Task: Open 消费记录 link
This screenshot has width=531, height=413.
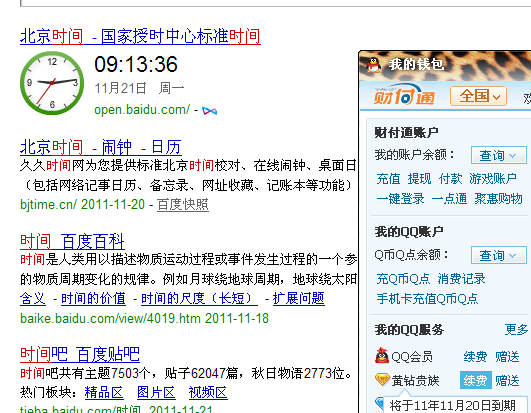Action: [x=461, y=279]
